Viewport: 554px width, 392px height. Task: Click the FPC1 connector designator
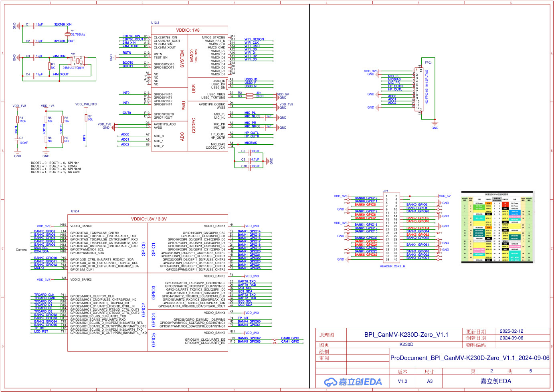coord(429,63)
